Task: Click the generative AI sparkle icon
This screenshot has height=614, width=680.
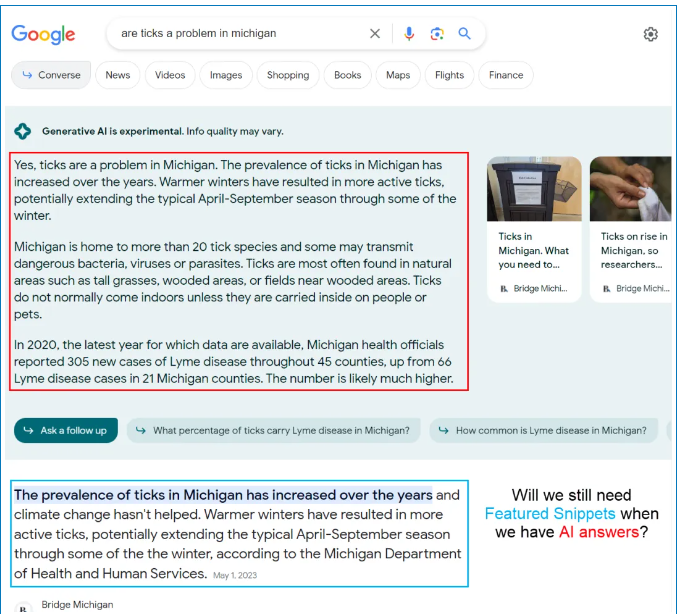Action: pos(23,131)
